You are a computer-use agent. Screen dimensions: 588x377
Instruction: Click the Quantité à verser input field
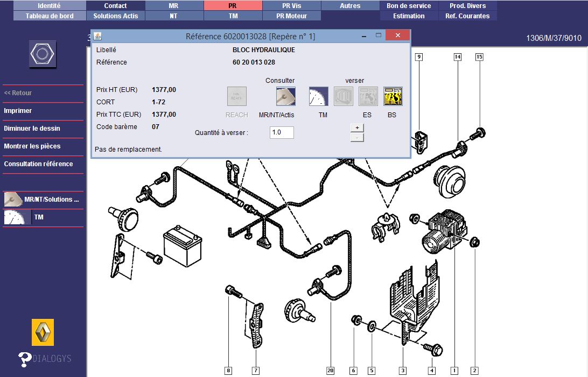(x=282, y=132)
